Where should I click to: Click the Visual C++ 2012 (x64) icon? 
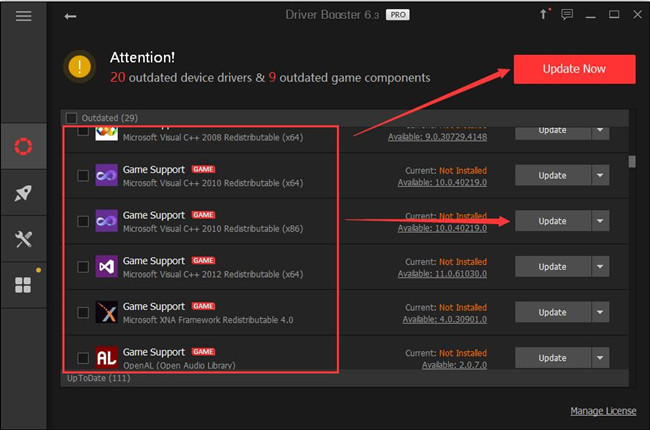pyautogui.click(x=107, y=266)
